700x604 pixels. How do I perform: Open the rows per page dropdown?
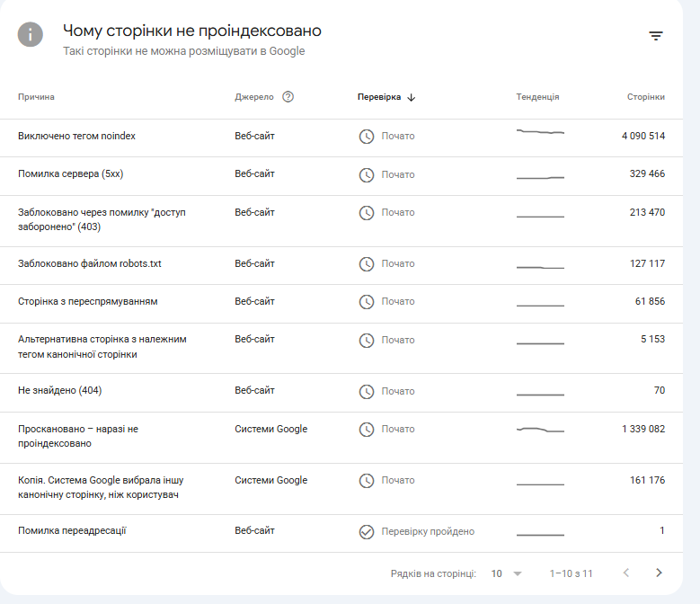tap(506, 573)
